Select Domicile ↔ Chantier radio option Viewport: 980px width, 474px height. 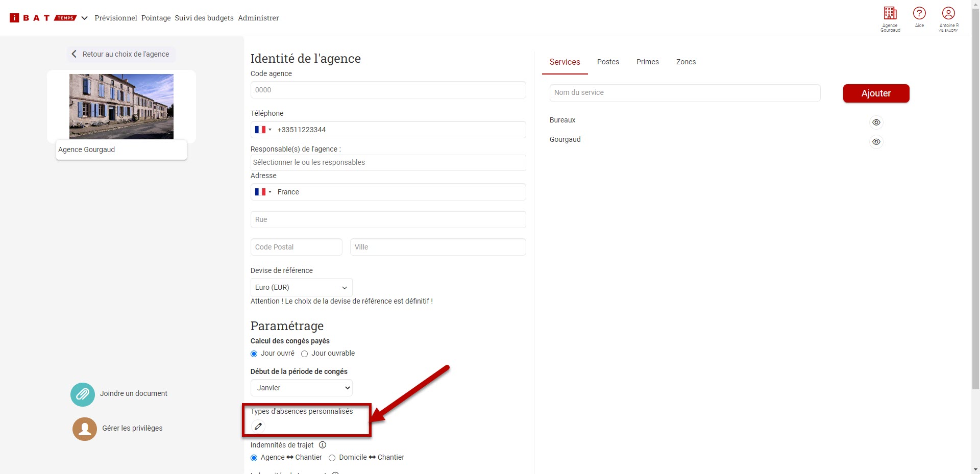pos(332,458)
